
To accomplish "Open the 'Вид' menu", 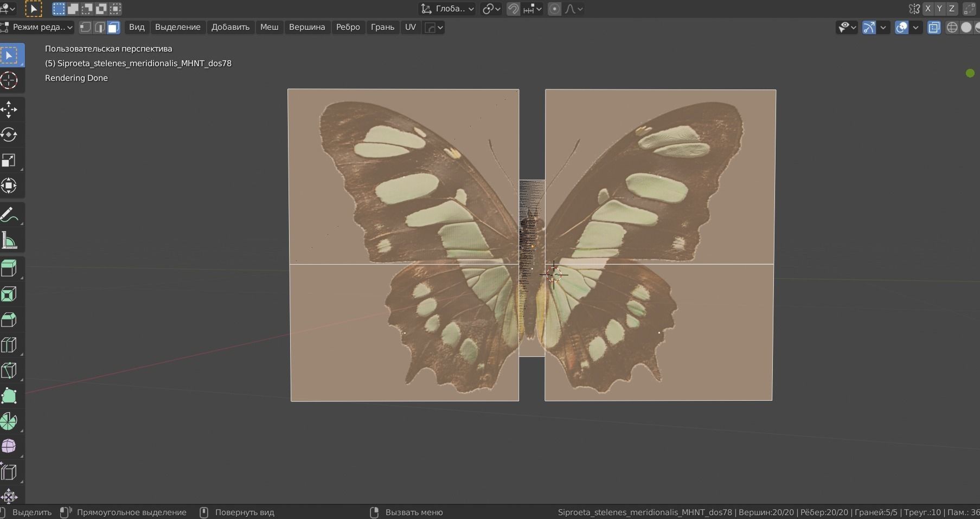I will click(x=137, y=27).
